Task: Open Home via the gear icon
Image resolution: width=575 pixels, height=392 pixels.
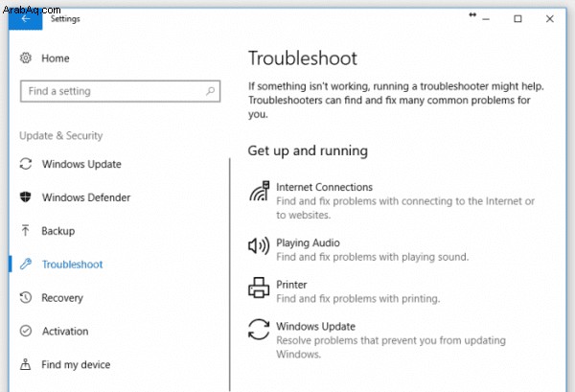Action: 26,58
